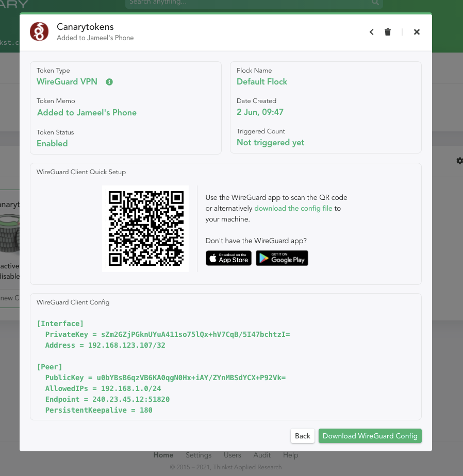Focus the 'Search anything...' field
This screenshot has height=476, width=463.
[254, 3]
